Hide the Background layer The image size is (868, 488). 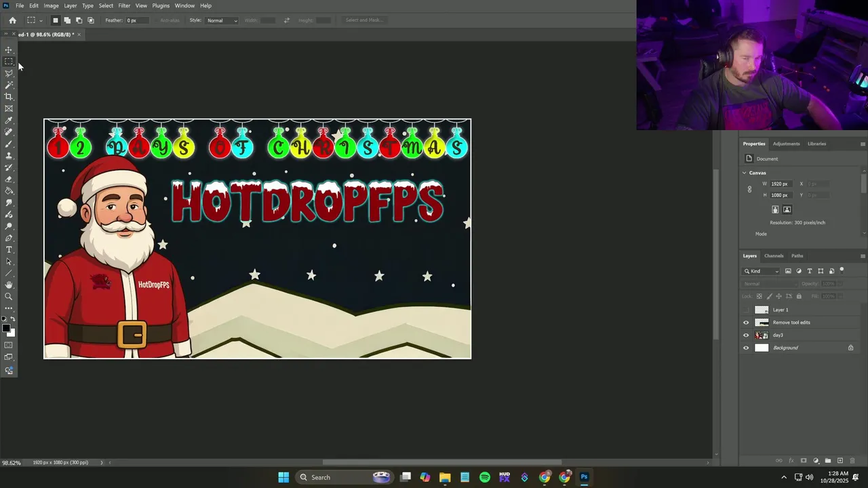click(x=747, y=348)
